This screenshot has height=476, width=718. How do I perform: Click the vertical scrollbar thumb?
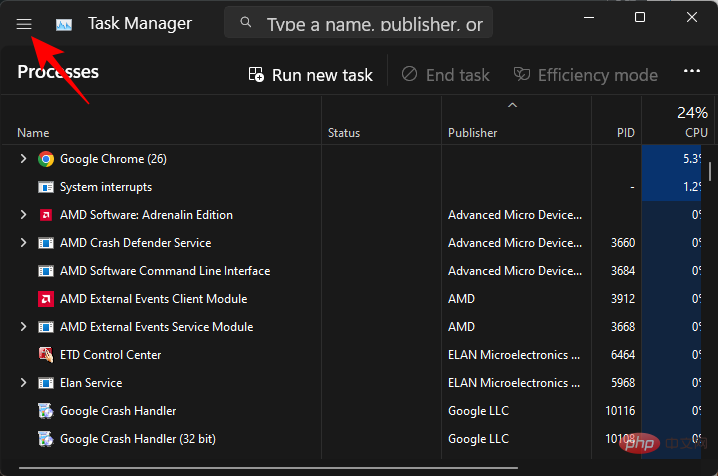[x=710, y=171]
